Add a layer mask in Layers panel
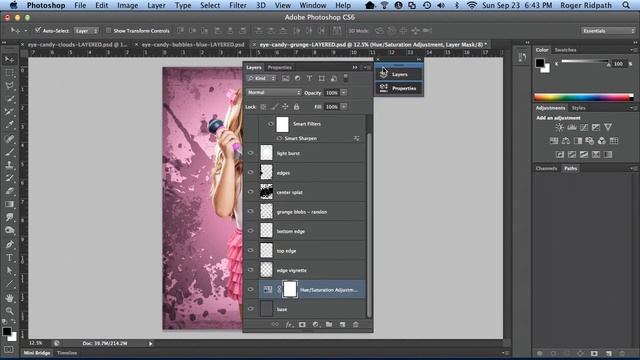Viewport: 640px width, 360px height. [x=302, y=324]
